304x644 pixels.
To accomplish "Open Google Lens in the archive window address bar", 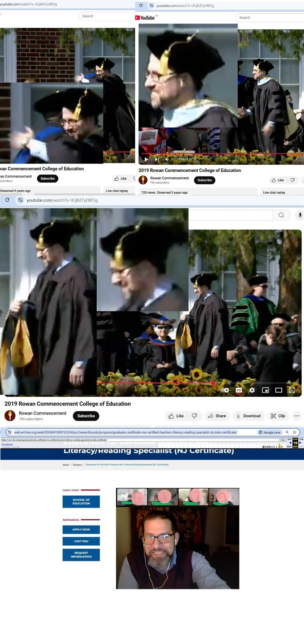I will coord(270,432).
